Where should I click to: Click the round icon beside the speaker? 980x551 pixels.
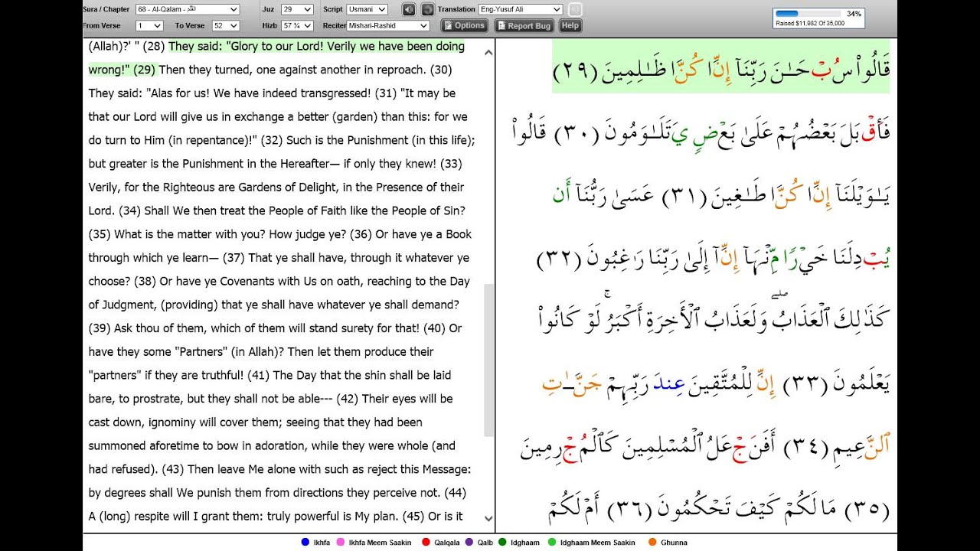[x=427, y=9]
